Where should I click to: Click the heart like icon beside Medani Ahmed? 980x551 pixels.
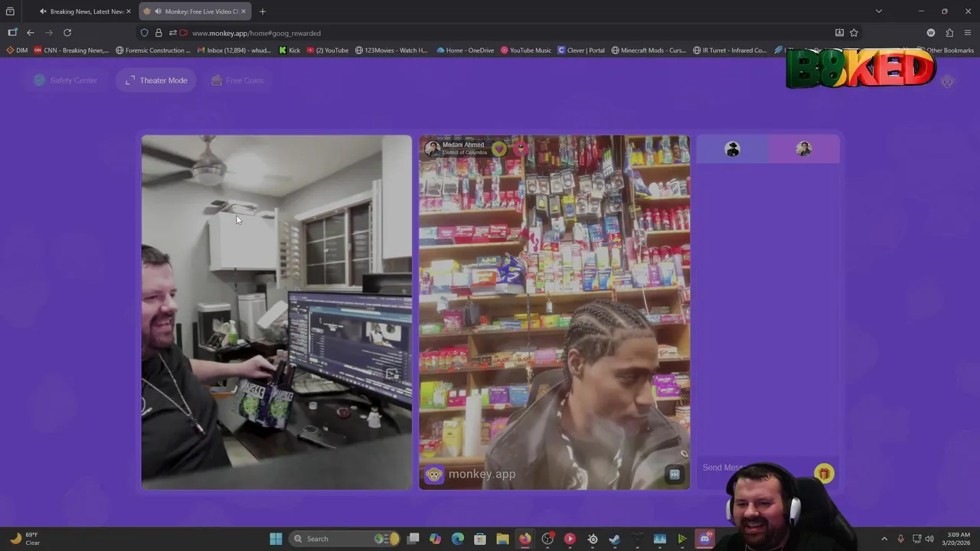pyautogui.click(x=499, y=148)
